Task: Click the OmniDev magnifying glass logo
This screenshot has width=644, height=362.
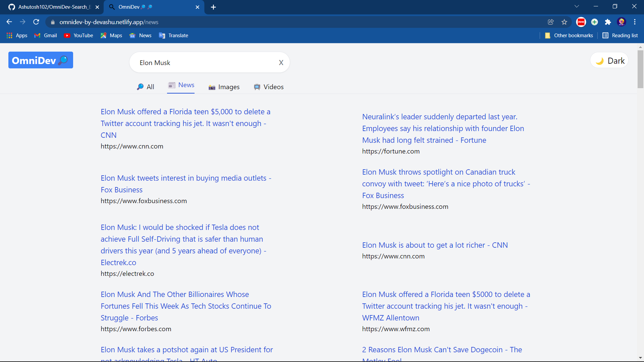Action: tap(63, 60)
